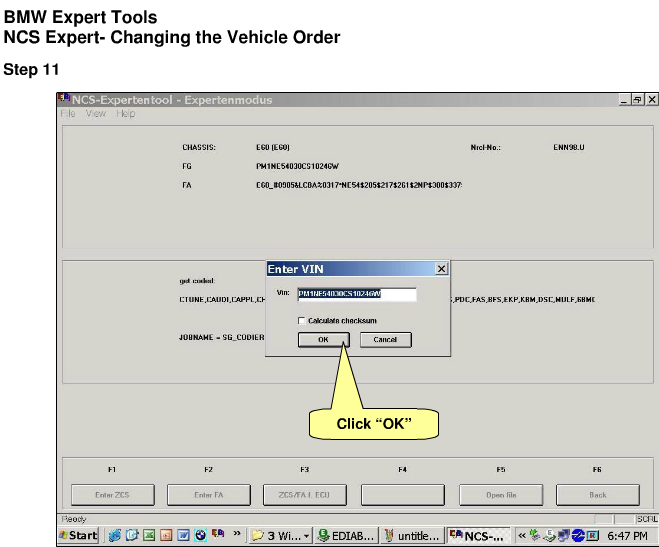Open the Help menu
Viewport: 659px width, 547px height.
coord(126,113)
